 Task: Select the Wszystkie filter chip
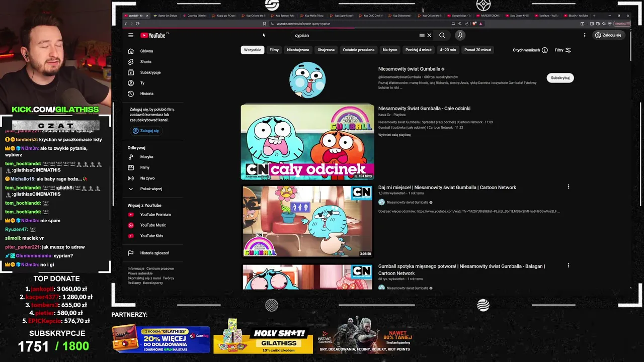click(253, 50)
